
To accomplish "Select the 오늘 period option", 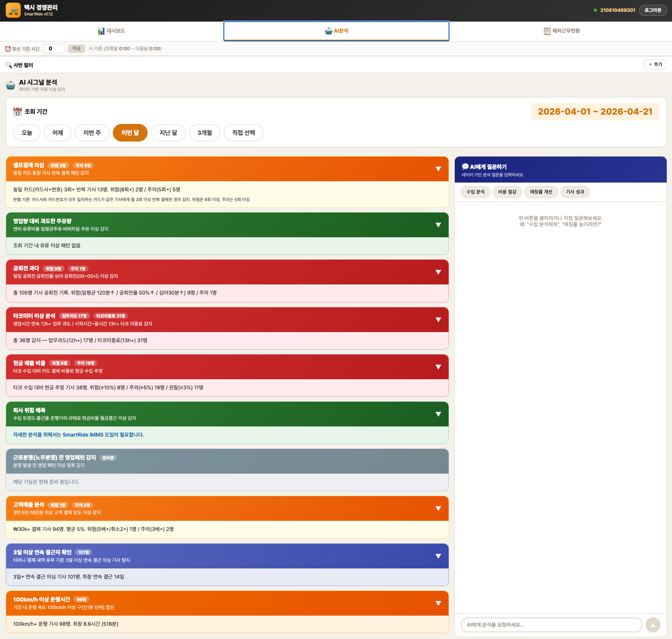I will pyautogui.click(x=27, y=133).
